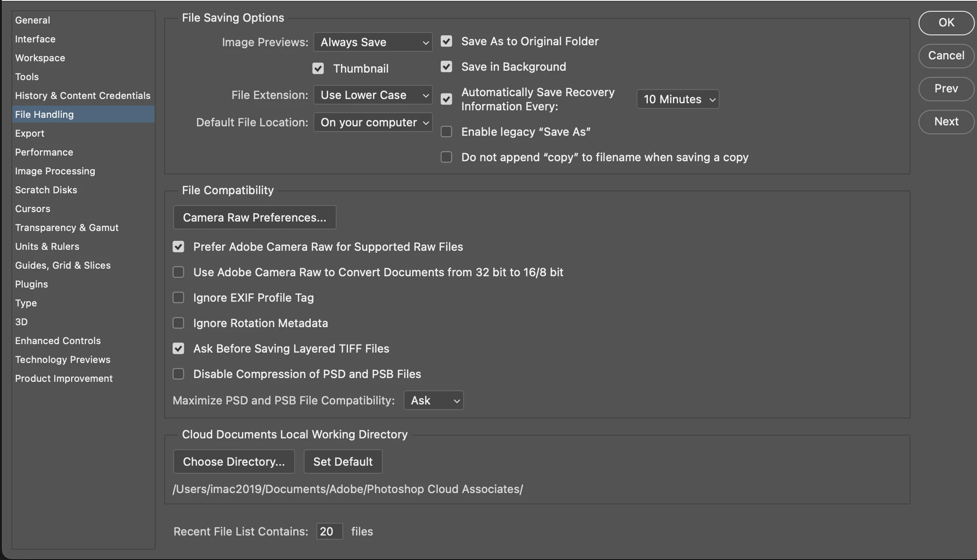Open the Image Previews dropdown

[373, 42]
